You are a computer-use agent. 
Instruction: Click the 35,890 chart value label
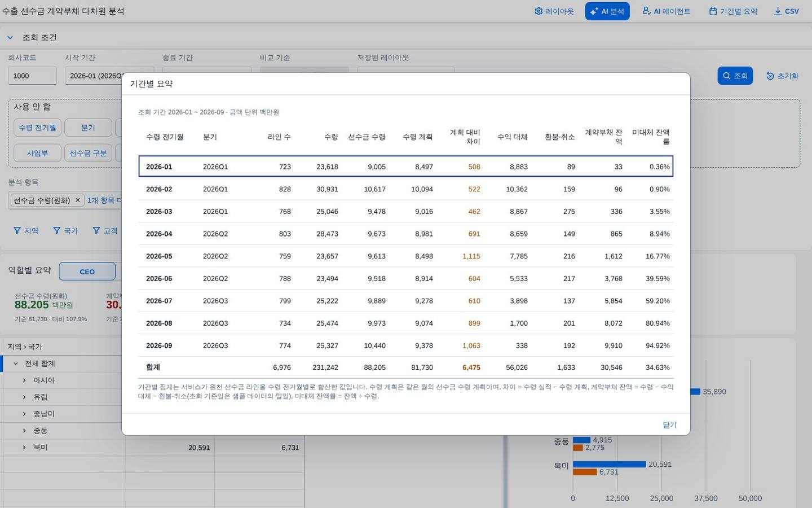pyautogui.click(x=714, y=392)
